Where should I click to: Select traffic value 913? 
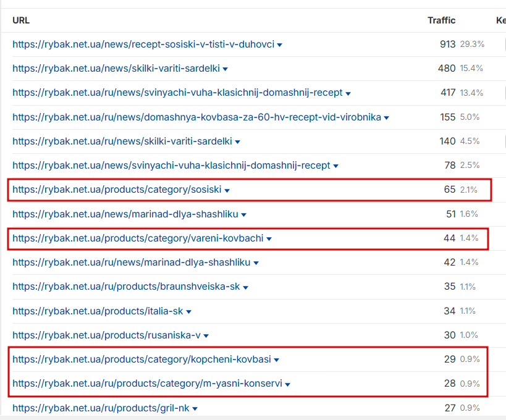tap(447, 44)
